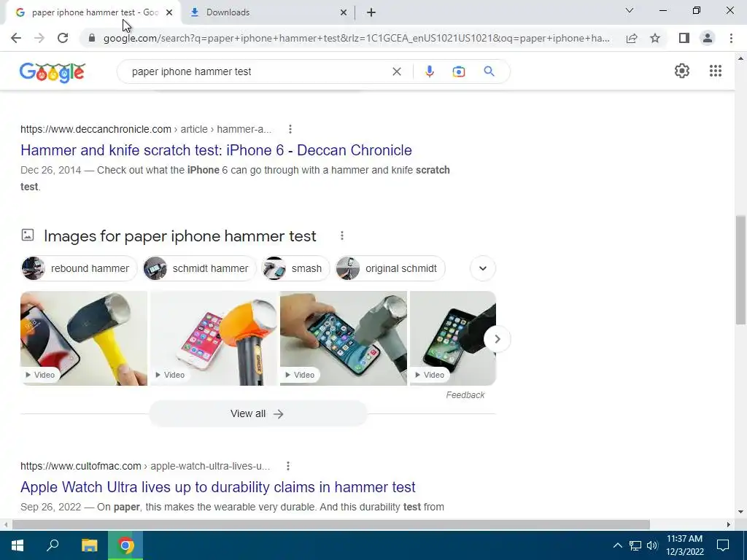This screenshot has width=747, height=560.
Task: Open the Chrome side panel
Action: point(684,38)
